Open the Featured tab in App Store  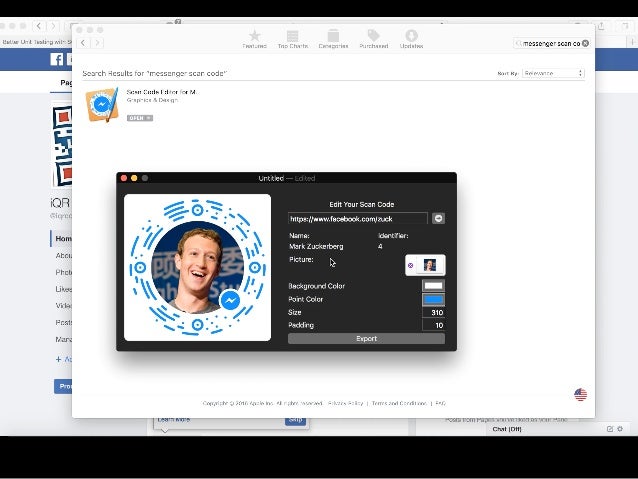coord(254,39)
